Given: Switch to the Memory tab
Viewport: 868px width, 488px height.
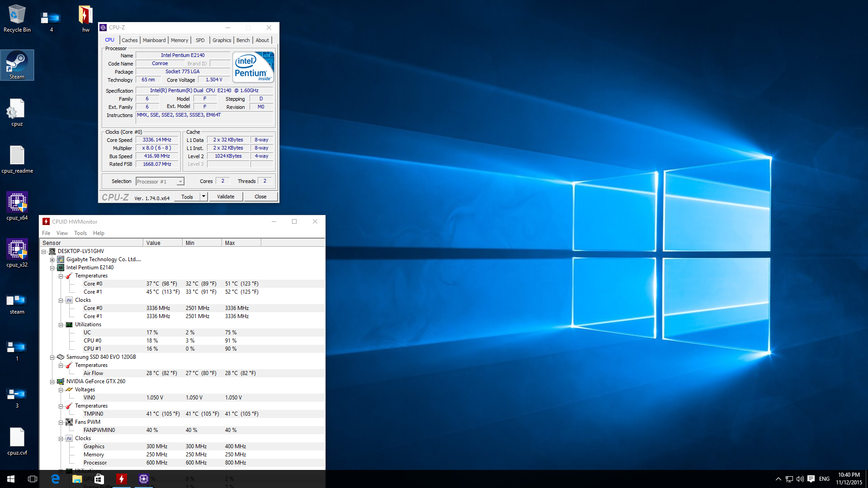Looking at the screenshot, I should [179, 40].
